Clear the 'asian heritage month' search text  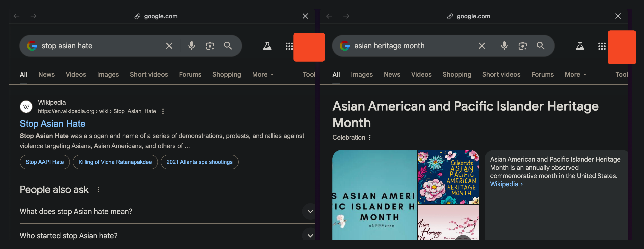pos(482,46)
